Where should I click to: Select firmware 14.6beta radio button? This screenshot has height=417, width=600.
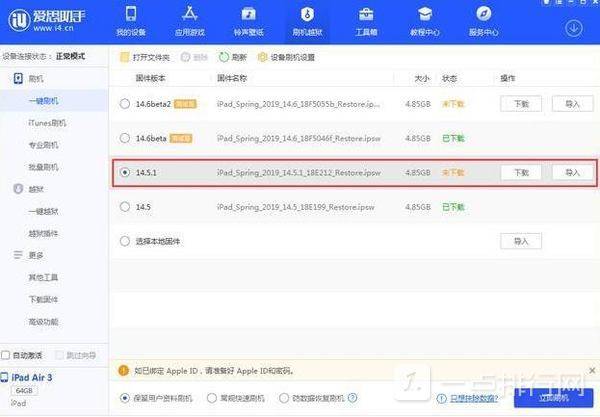pos(125,138)
